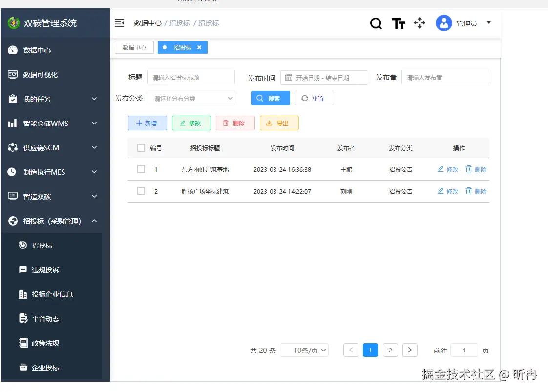
Task: Check the checkbox for row 1 东方雨虹建筑基地
Action: click(141, 169)
